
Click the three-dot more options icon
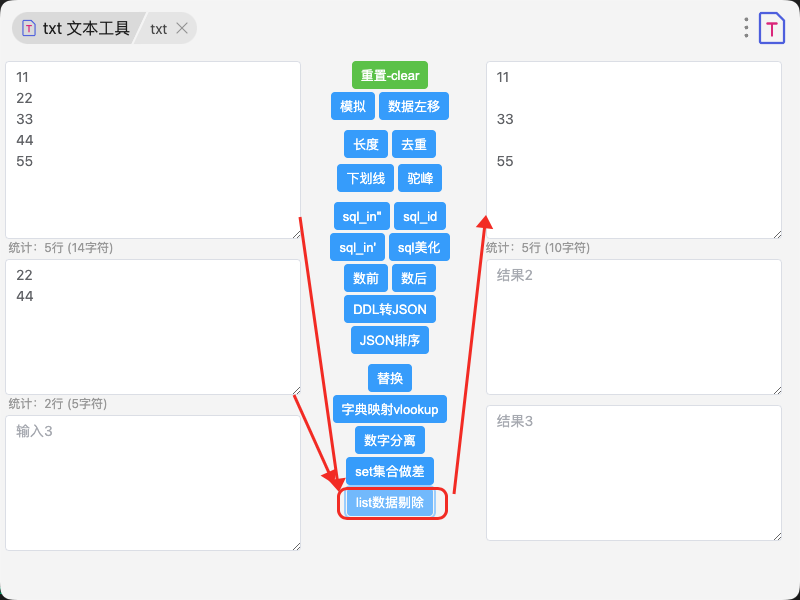coord(746,28)
